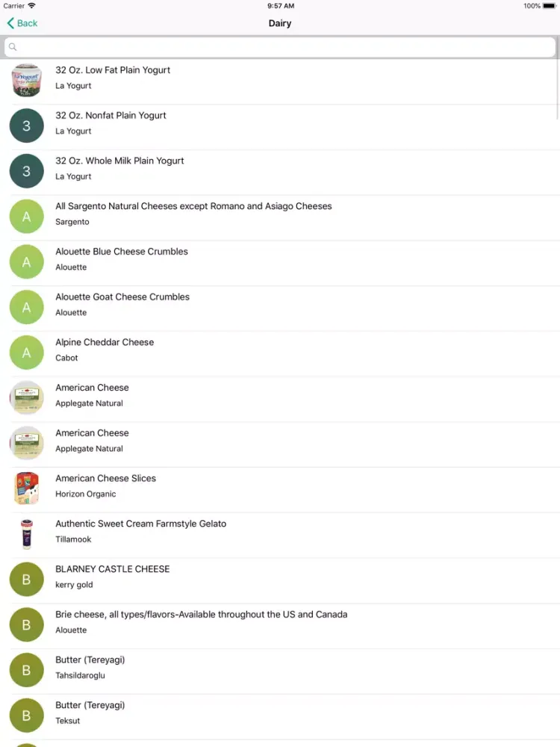Tap 'A' avatar beside Sargento Natural Cheeses

(x=27, y=217)
